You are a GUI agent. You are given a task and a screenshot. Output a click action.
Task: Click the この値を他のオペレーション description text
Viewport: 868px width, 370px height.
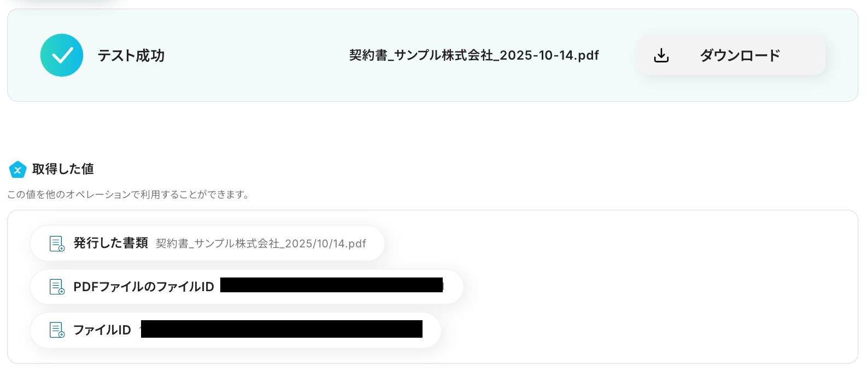(129, 194)
